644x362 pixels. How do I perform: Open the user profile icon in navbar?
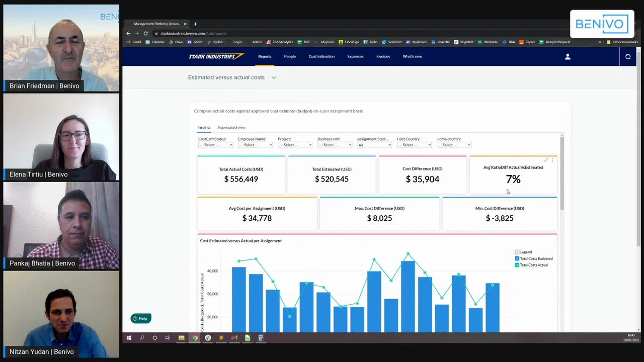coord(568,57)
